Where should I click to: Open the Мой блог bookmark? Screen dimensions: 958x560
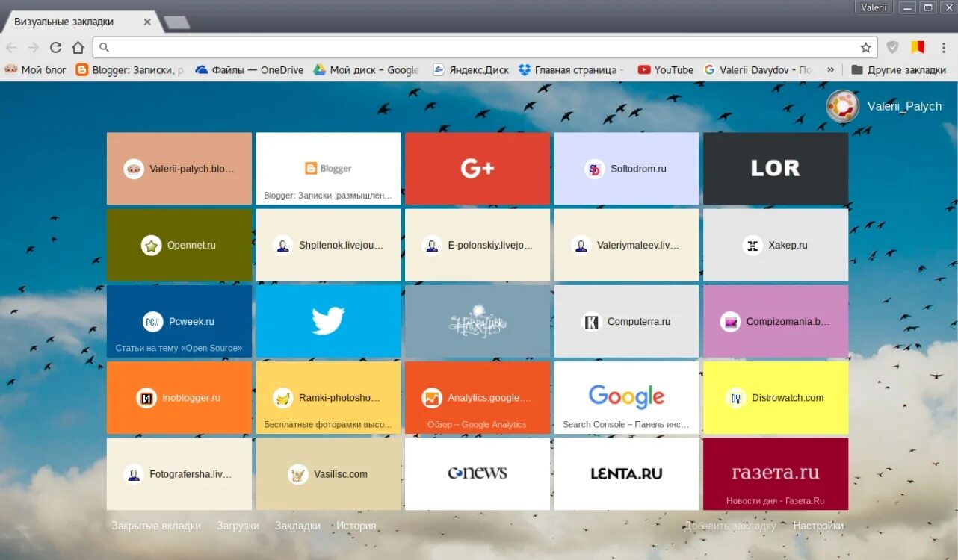pos(35,69)
